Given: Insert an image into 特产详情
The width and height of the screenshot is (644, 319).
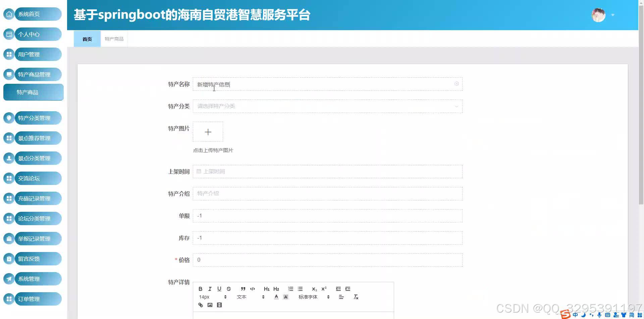Looking at the screenshot, I should (210, 305).
